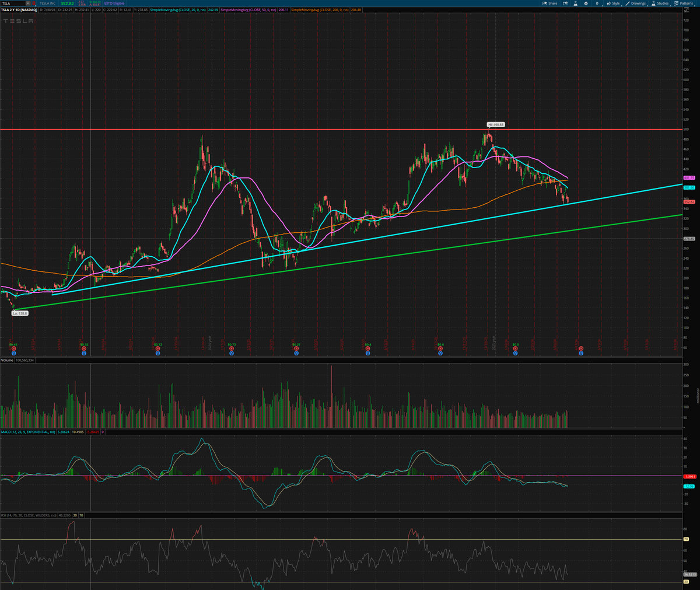Screen dimensions: 700x590
Task: Select the Volume study header label
Action: (x=7, y=360)
